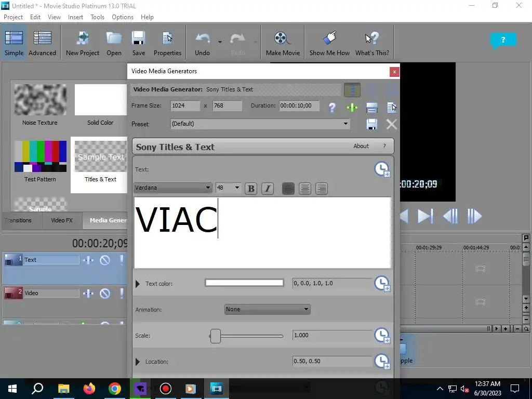The width and height of the screenshot is (532, 399).
Task: Activate the What's This? help pointer
Action: [x=372, y=43]
